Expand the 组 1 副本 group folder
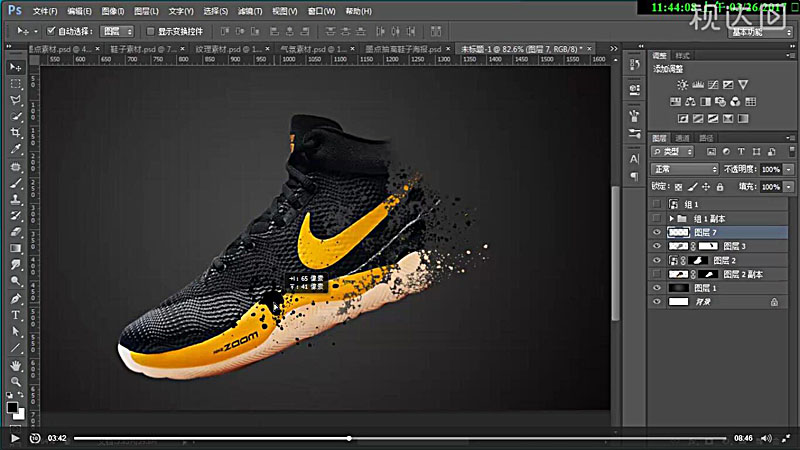This screenshot has height=450, width=800. (x=671, y=218)
